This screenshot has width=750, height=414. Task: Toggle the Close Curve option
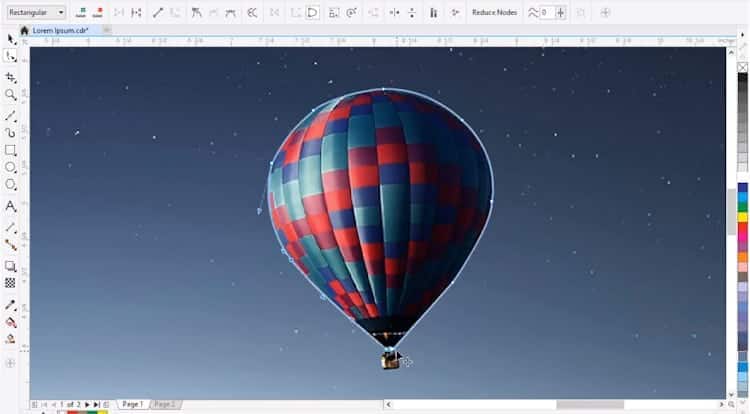pos(312,13)
